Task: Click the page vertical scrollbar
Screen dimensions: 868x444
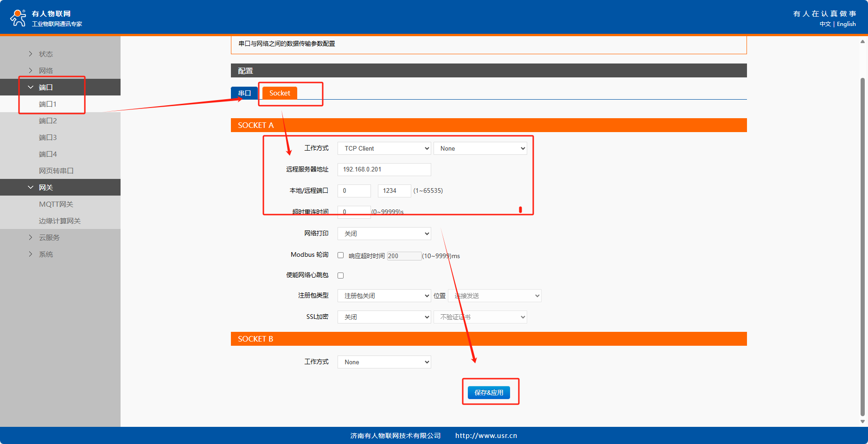Action: (x=862, y=232)
